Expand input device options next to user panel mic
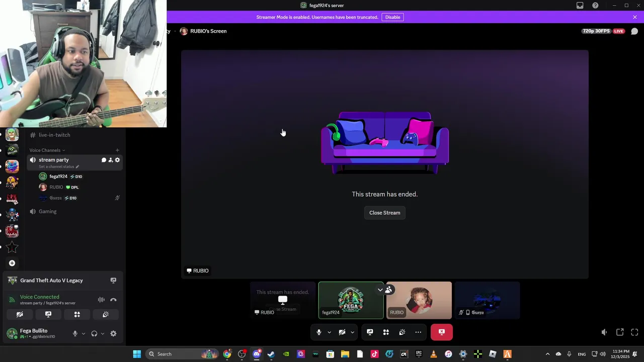 [84, 333]
